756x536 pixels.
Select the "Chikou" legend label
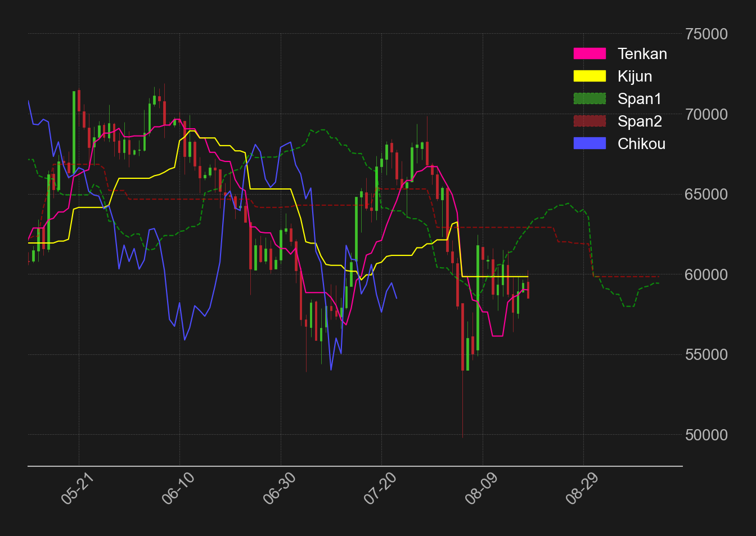click(x=642, y=143)
